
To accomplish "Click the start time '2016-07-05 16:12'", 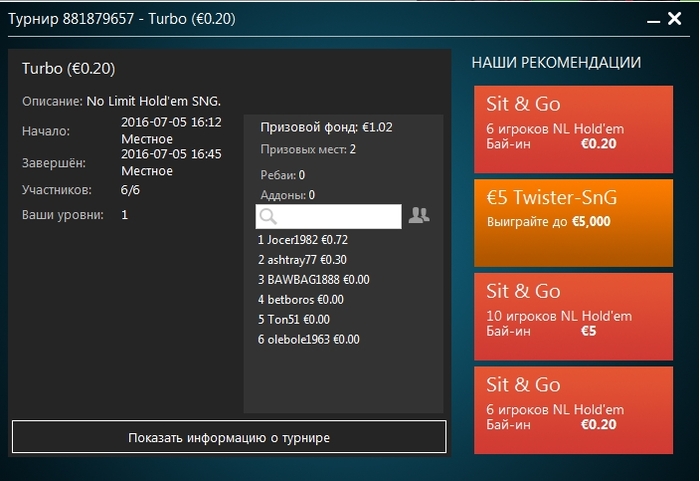I will click(171, 122).
